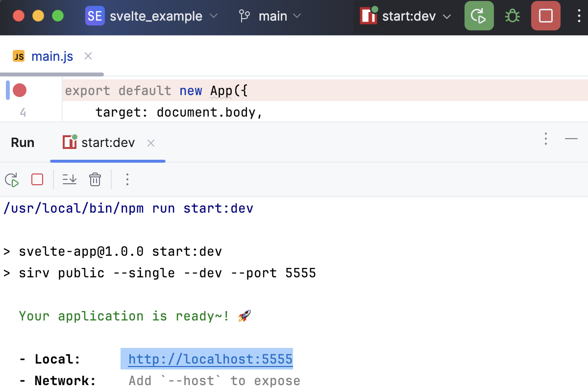588x392 pixels.
Task: Hide the Run tool window
Action: [x=571, y=139]
